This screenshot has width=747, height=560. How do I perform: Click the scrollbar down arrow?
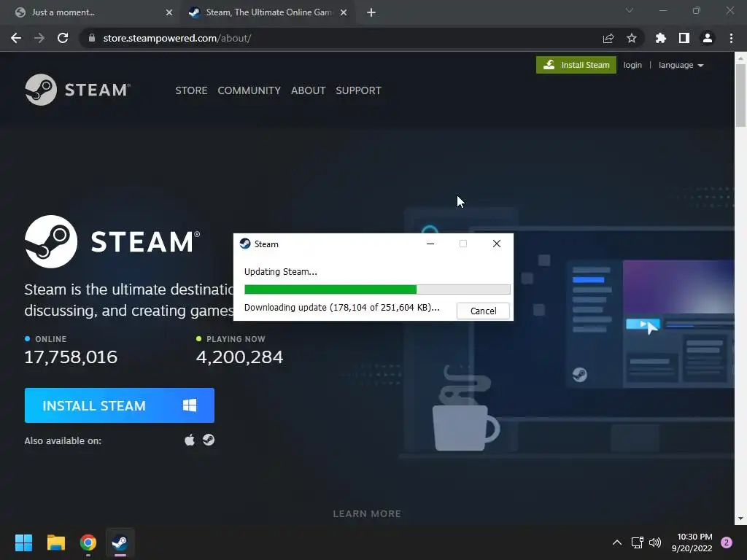point(740,518)
